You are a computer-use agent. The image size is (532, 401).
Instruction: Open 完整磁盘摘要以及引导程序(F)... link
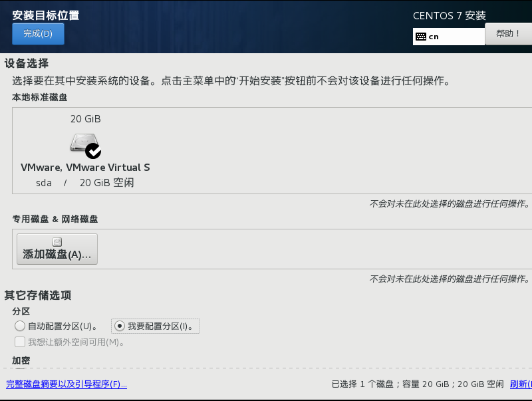(66, 384)
